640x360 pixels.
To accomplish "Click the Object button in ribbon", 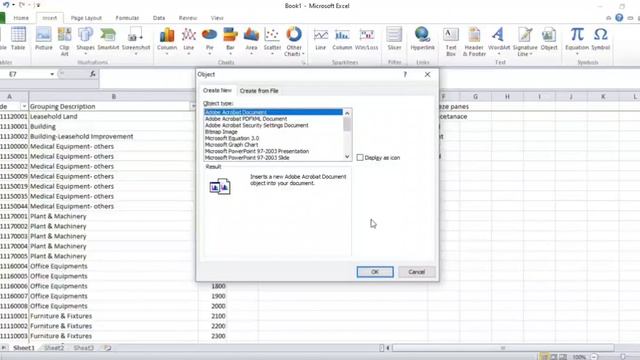I will (x=549, y=39).
